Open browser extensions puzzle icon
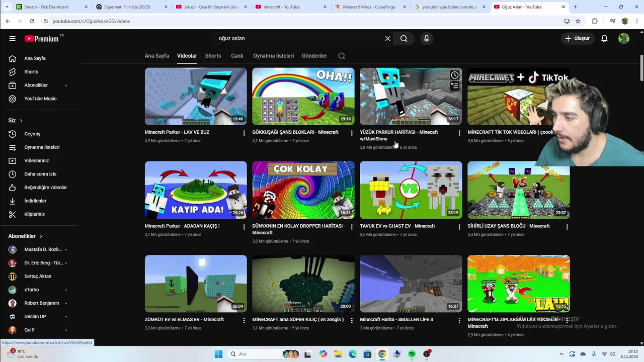644x362 pixels. 595,21
